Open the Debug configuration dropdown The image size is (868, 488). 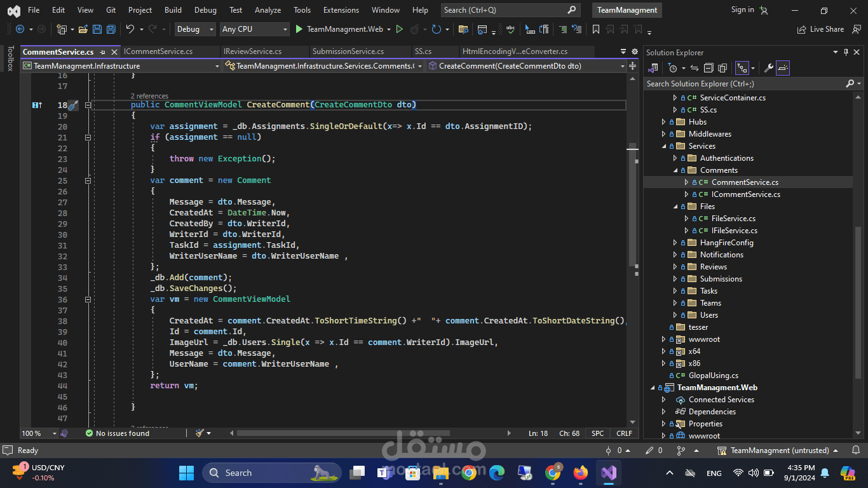(196, 29)
